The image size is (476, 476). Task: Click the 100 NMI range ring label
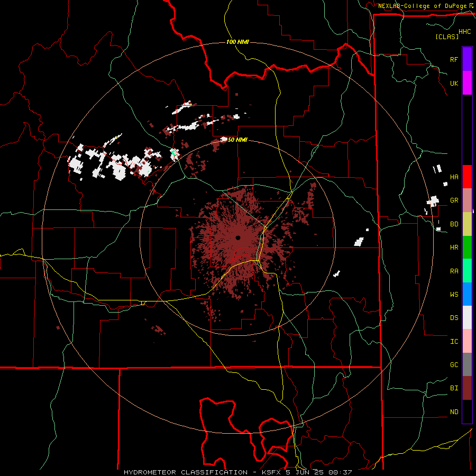[x=237, y=42]
